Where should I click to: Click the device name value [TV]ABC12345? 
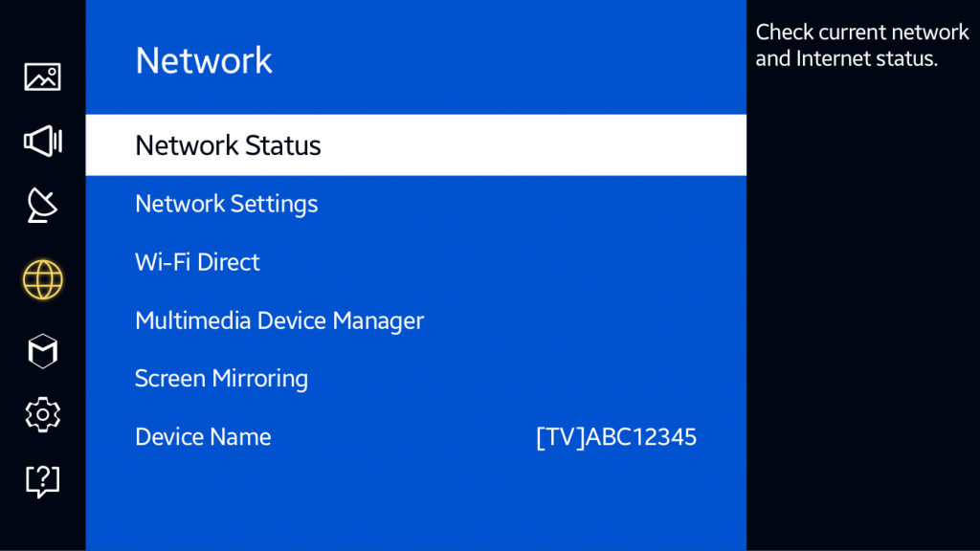[614, 436]
